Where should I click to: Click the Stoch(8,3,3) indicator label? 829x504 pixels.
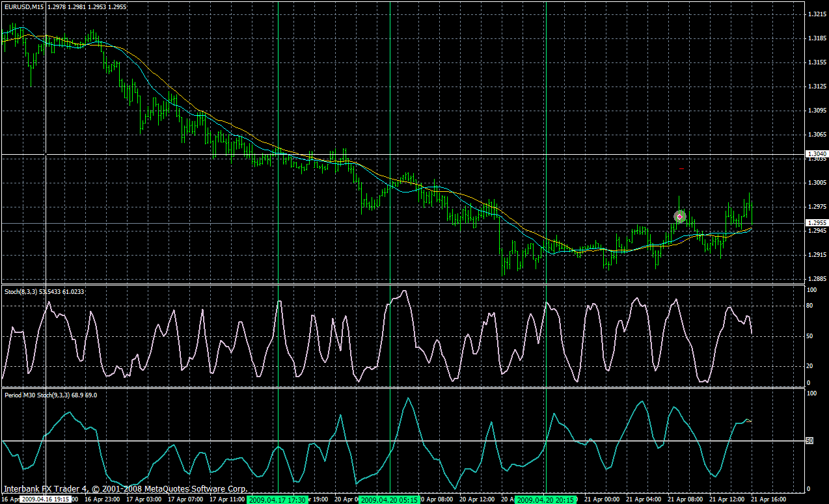pos(21,292)
